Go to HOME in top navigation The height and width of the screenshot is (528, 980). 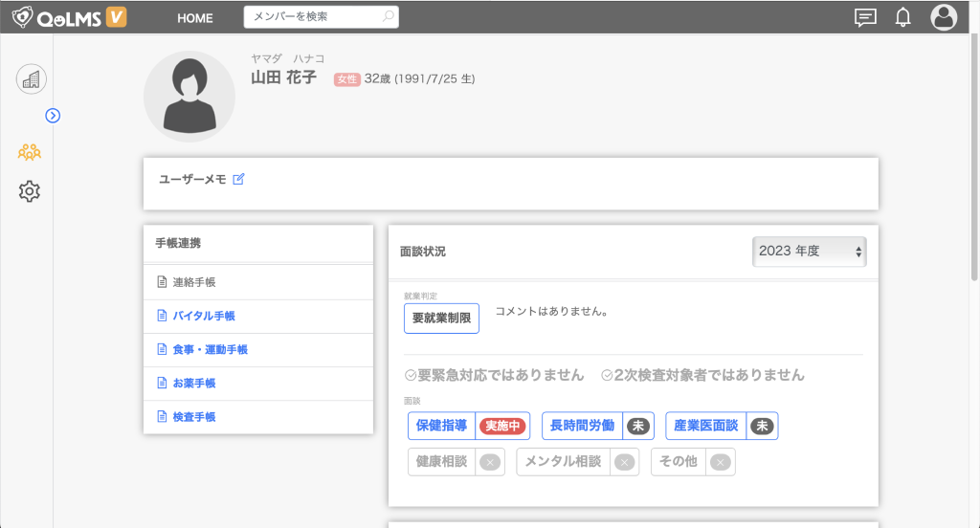[195, 18]
